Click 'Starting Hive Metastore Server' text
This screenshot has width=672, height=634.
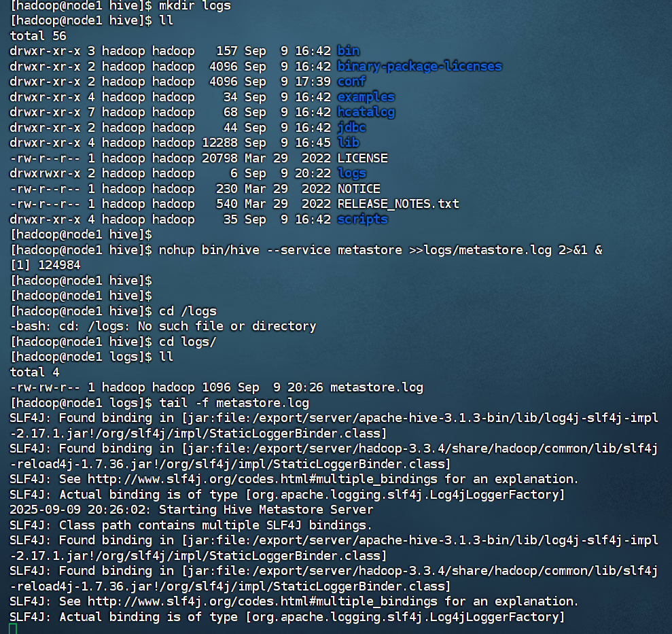tap(266, 510)
